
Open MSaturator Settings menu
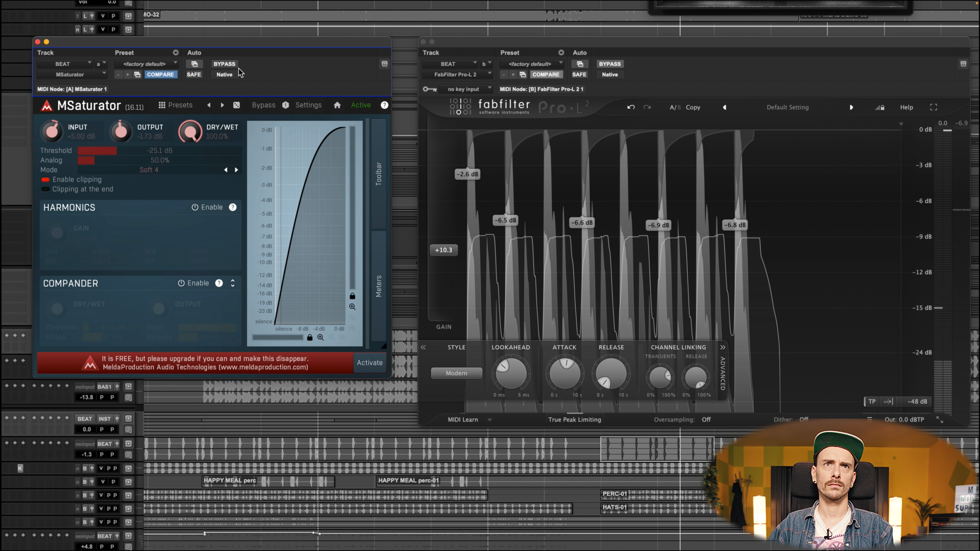coord(308,105)
